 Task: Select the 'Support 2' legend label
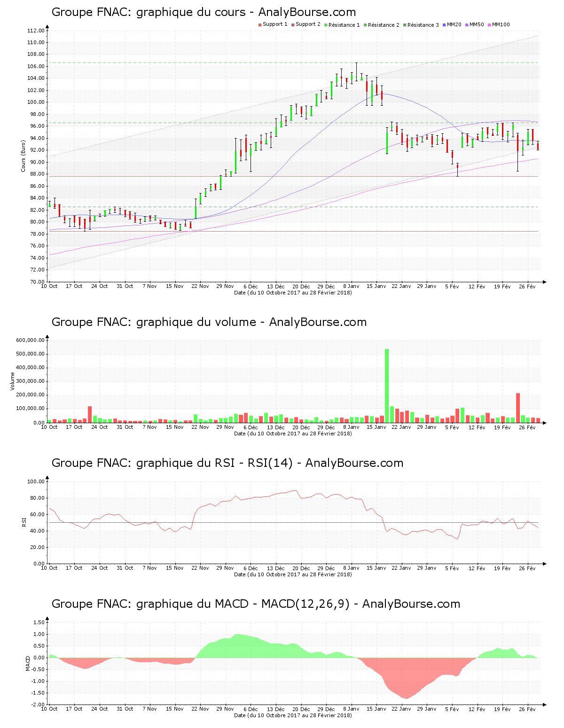[x=308, y=24]
